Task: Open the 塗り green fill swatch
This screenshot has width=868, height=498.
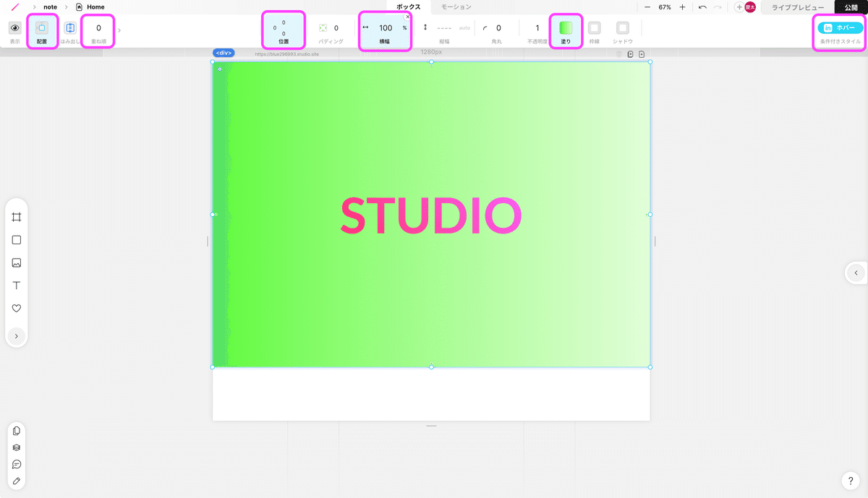Action: click(566, 28)
